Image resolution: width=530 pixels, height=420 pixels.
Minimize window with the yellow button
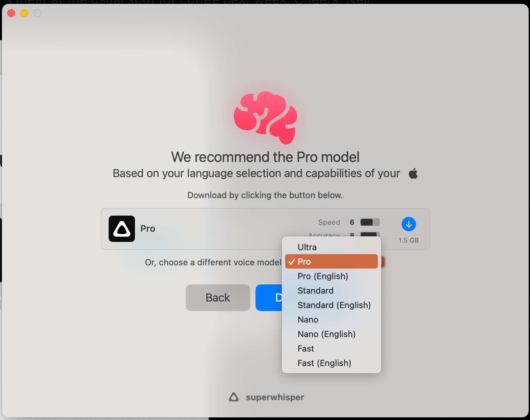(24, 13)
